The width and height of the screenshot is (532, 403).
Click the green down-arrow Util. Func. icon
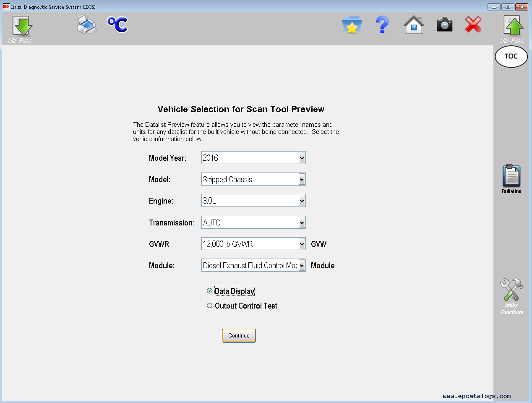[x=22, y=26]
